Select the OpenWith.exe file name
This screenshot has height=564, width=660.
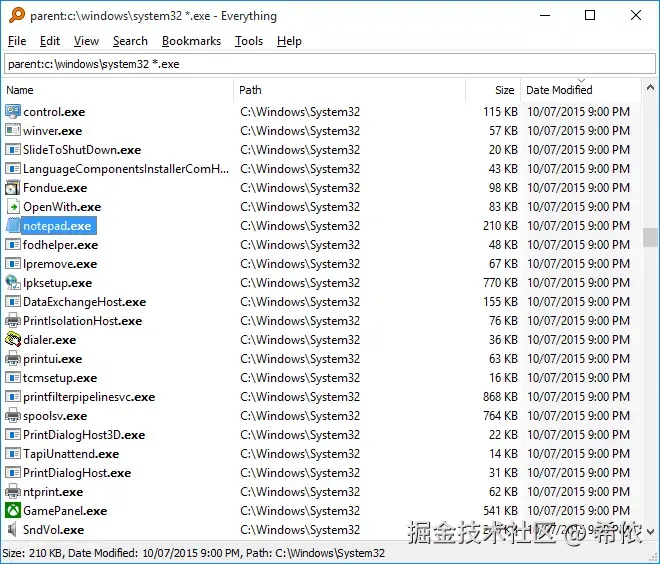[62, 207]
